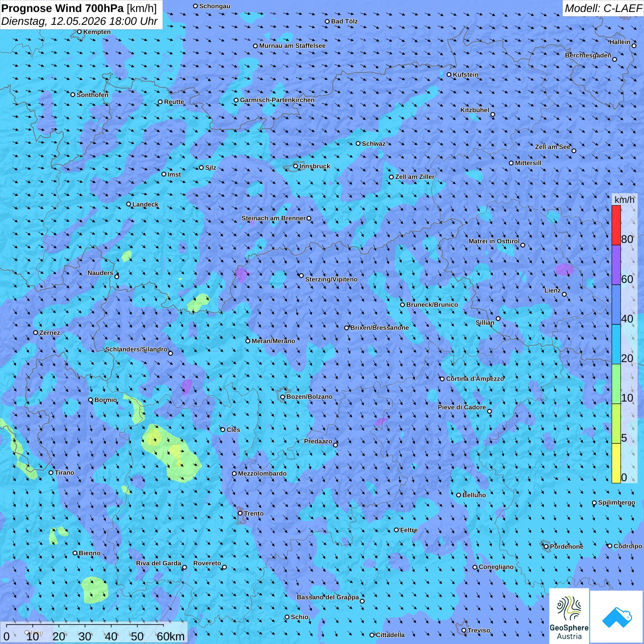
Task: Click the Modell: C-LAEF label
Action: [x=603, y=8]
